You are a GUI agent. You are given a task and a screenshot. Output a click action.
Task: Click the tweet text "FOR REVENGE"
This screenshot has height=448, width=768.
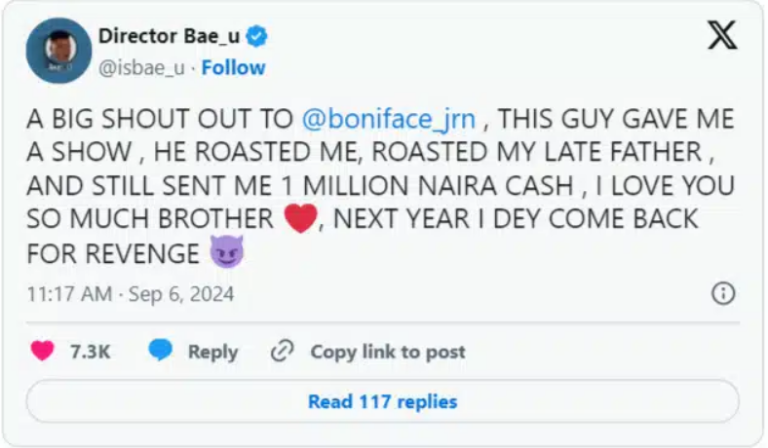tap(112, 254)
